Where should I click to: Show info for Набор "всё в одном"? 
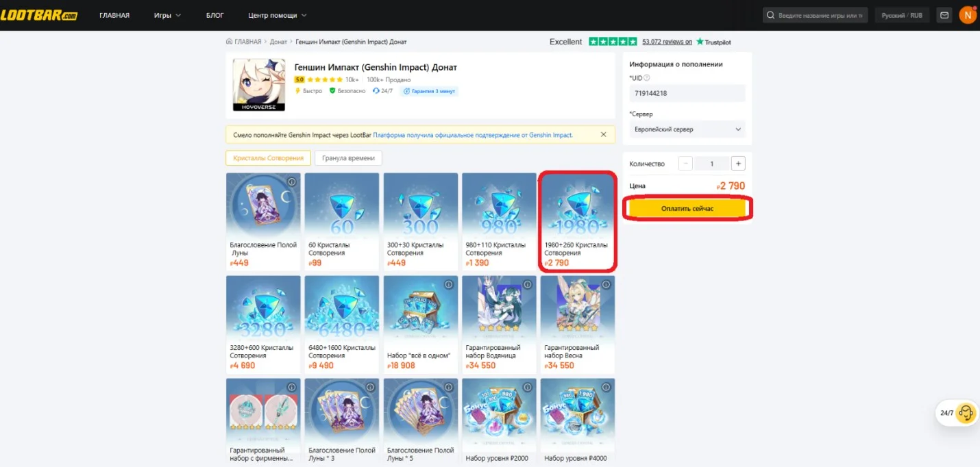pos(449,284)
